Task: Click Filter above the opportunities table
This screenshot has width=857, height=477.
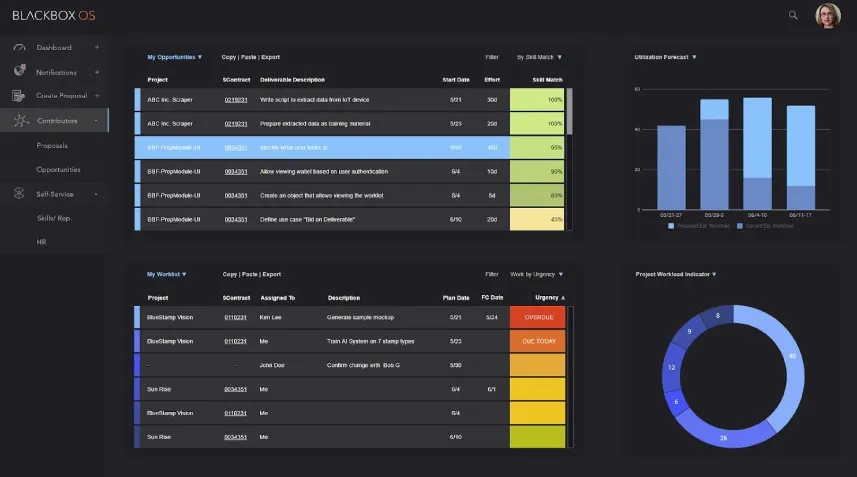Action: click(492, 57)
